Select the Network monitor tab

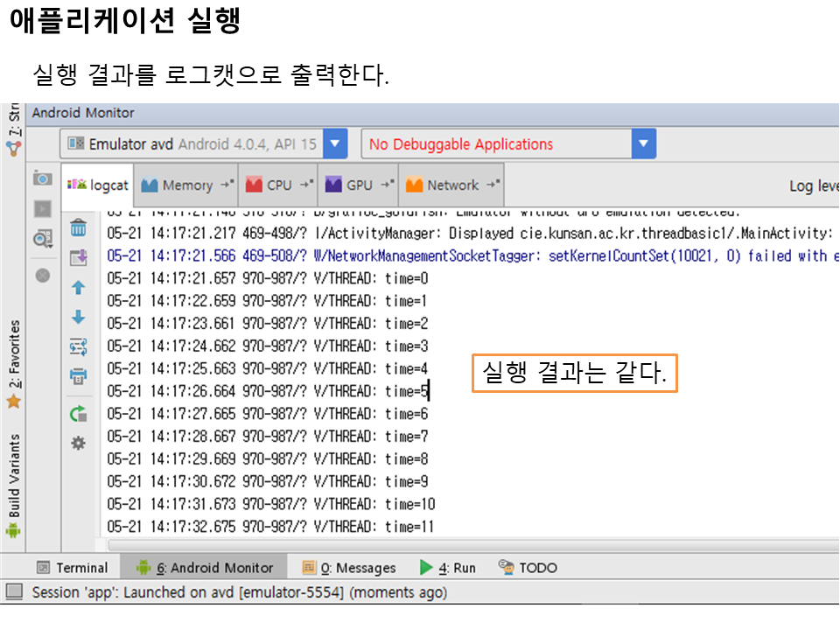[451, 185]
